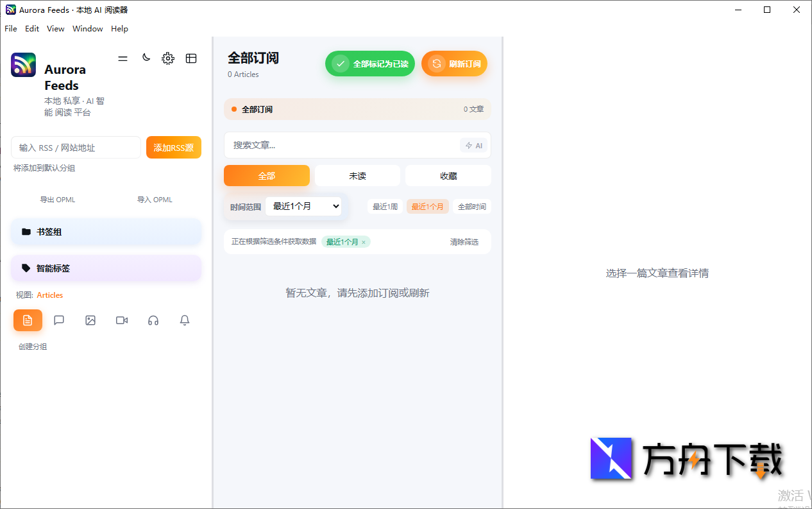Select the video view icon
This screenshot has width=812, height=509.
click(x=122, y=320)
